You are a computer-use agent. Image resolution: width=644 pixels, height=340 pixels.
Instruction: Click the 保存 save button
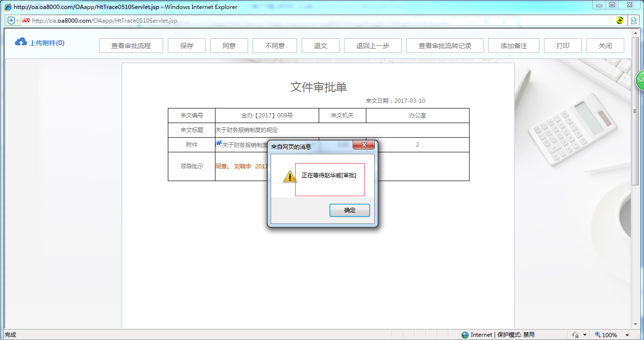pos(187,46)
